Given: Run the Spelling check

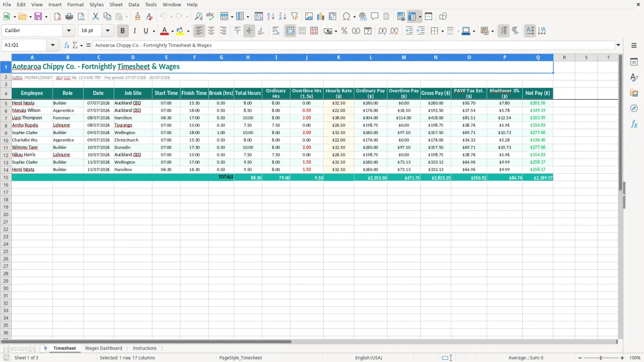Looking at the screenshot, I should click(x=210, y=17).
